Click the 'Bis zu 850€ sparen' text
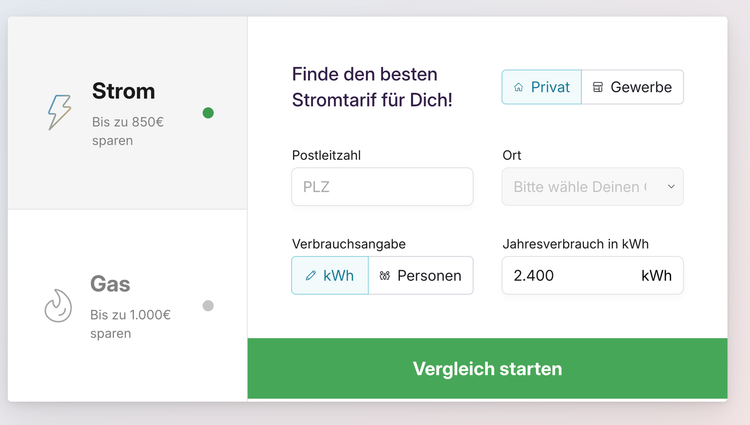Image resolution: width=750 pixels, height=425 pixels. [127, 131]
